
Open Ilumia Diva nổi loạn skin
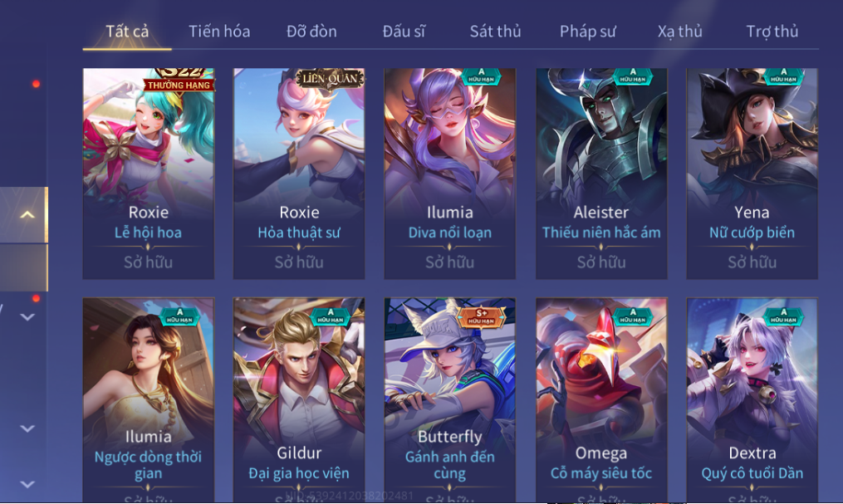click(450, 173)
